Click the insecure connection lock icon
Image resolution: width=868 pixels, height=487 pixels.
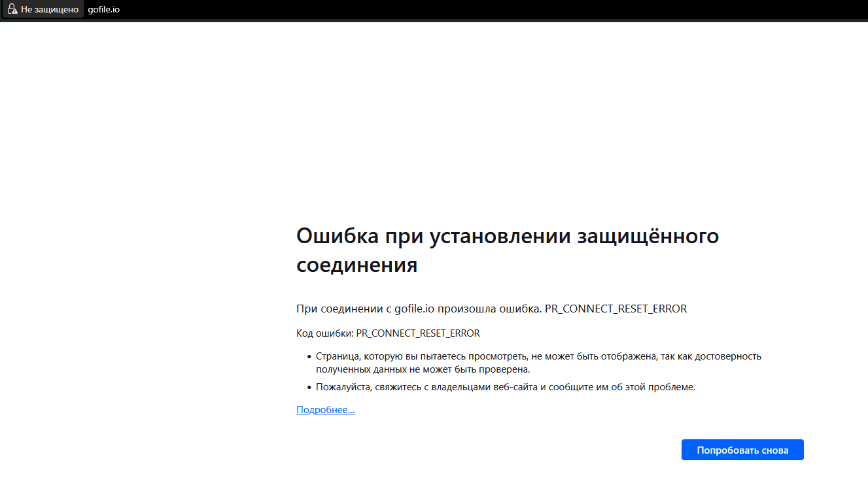coord(12,9)
